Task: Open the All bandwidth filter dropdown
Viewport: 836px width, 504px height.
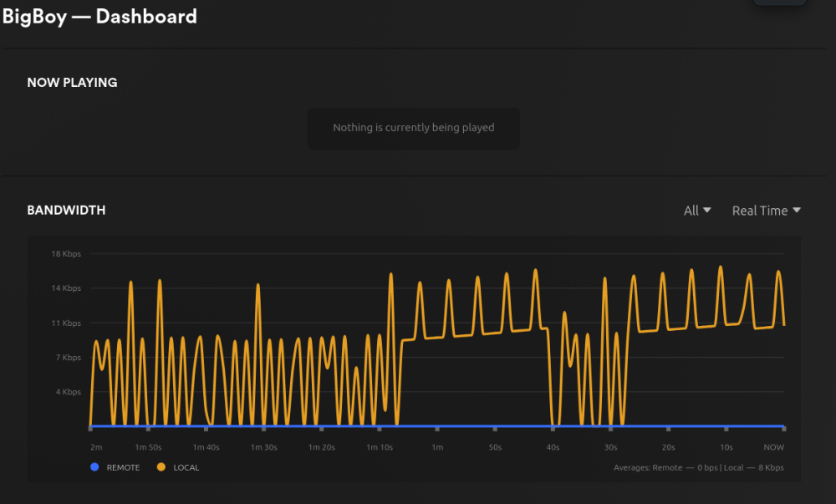Action: click(696, 211)
